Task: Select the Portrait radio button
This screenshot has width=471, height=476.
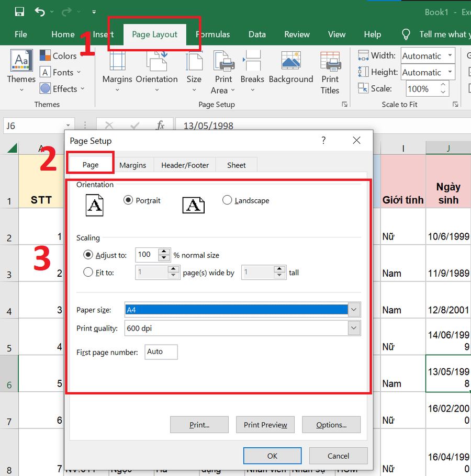Action: click(x=128, y=200)
